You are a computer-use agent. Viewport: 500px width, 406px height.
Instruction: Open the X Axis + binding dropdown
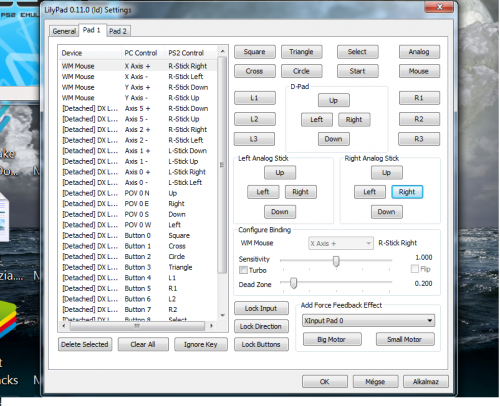[x=340, y=243]
